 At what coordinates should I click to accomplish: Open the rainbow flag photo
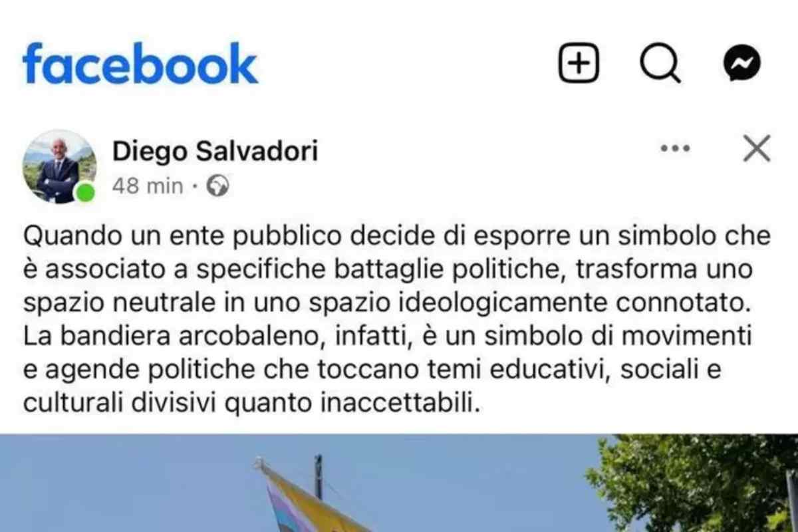pyautogui.click(x=399, y=483)
